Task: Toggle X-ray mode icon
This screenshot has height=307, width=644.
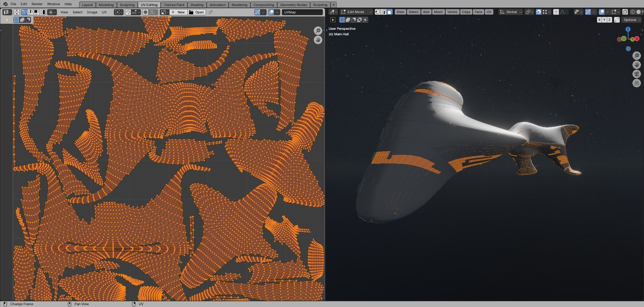Action: (x=625, y=12)
